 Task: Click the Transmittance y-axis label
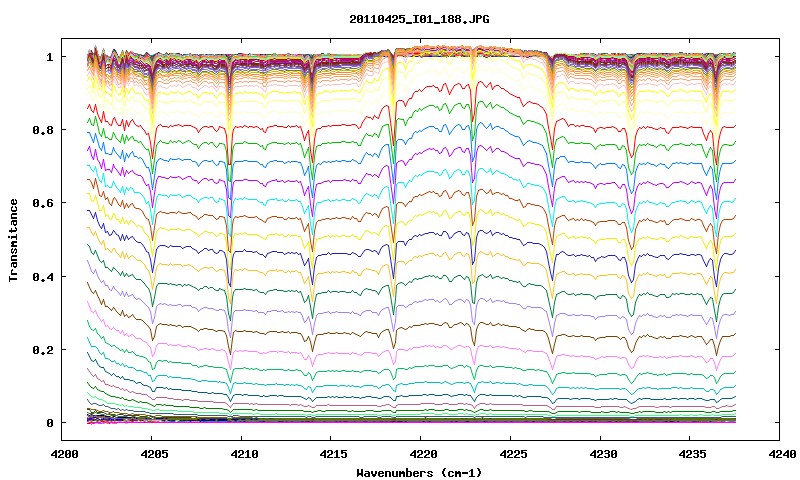click(x=13, y=240)
